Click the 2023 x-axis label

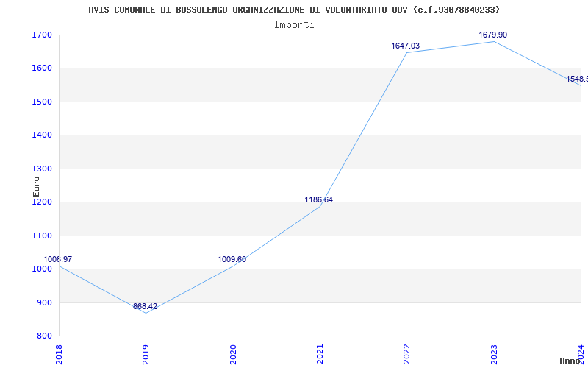click(x=494, y=354)
